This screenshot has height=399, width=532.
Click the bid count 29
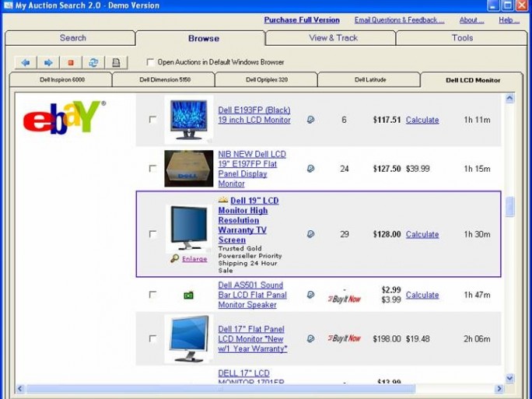click(345, 234)
